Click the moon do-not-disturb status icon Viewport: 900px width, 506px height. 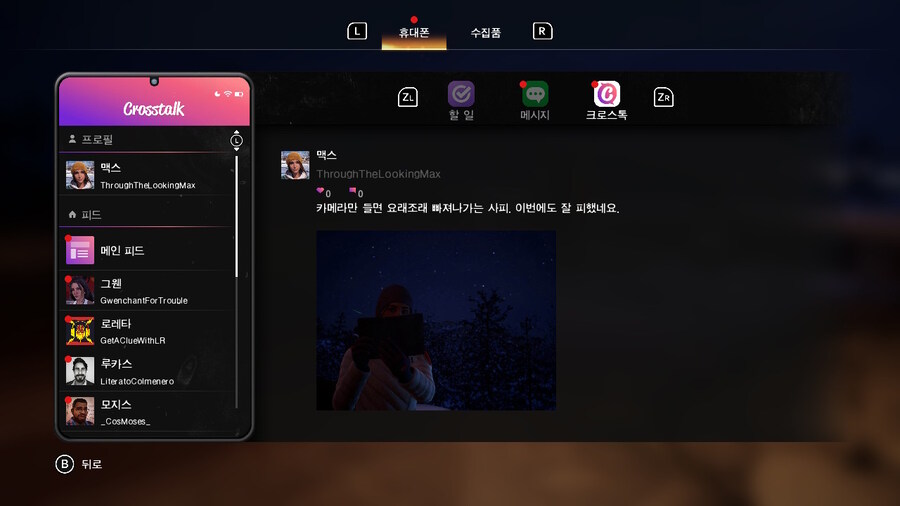217,94
